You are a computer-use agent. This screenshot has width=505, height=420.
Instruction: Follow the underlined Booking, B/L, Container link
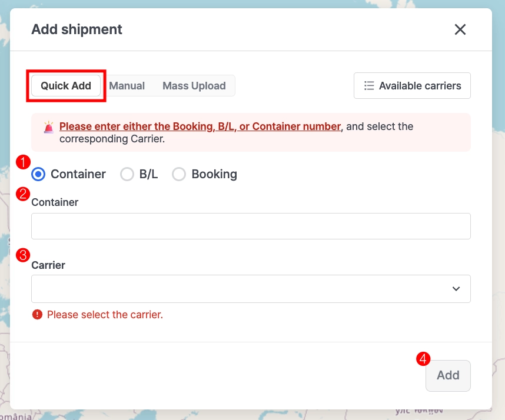[200, 126]
